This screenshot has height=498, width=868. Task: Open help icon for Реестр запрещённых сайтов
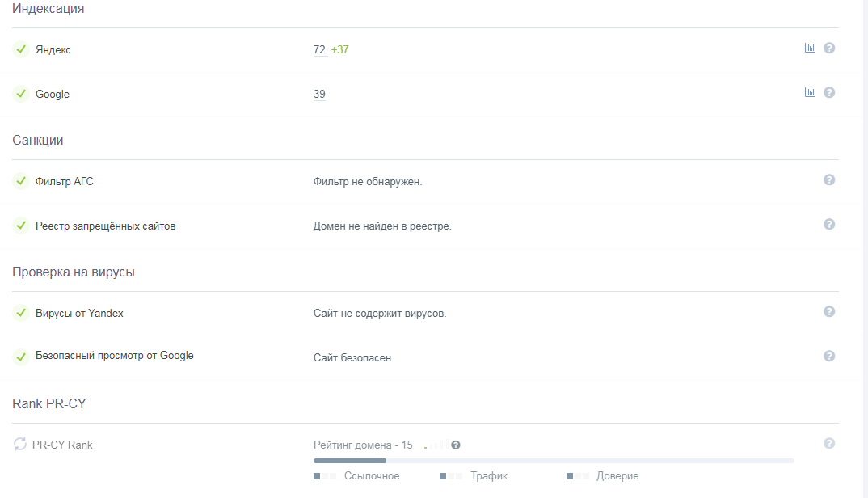pos(829,225)
